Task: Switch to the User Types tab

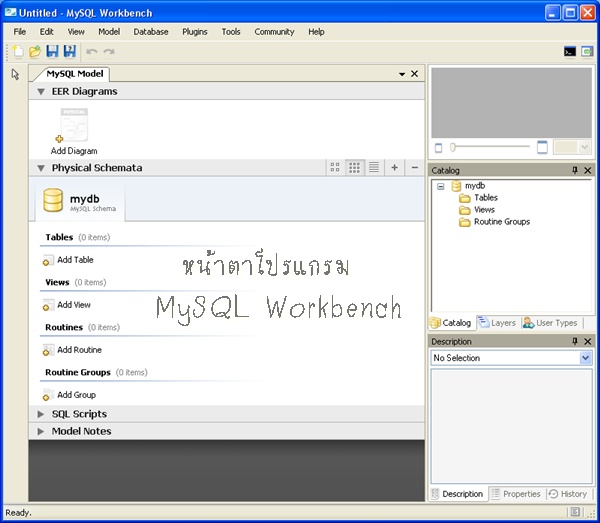Action: tap(550, 323)
